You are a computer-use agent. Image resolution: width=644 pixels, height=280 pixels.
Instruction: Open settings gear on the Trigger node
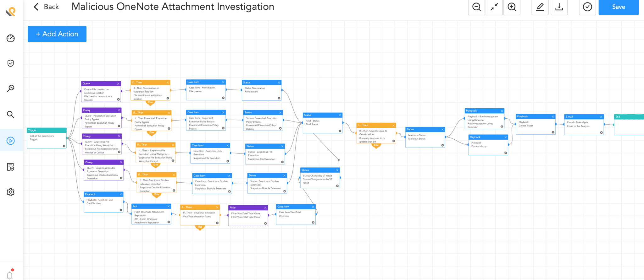pos(64,146)
